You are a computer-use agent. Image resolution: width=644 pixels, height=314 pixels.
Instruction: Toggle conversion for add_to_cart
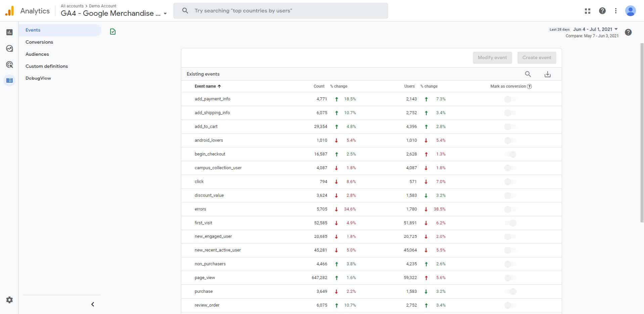[x=510, y=127]
